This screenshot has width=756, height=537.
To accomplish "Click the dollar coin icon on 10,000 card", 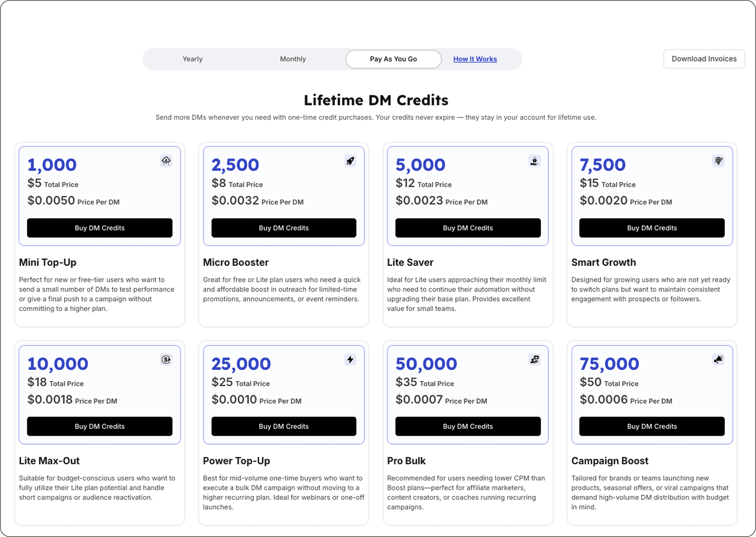I will point(166,360).
